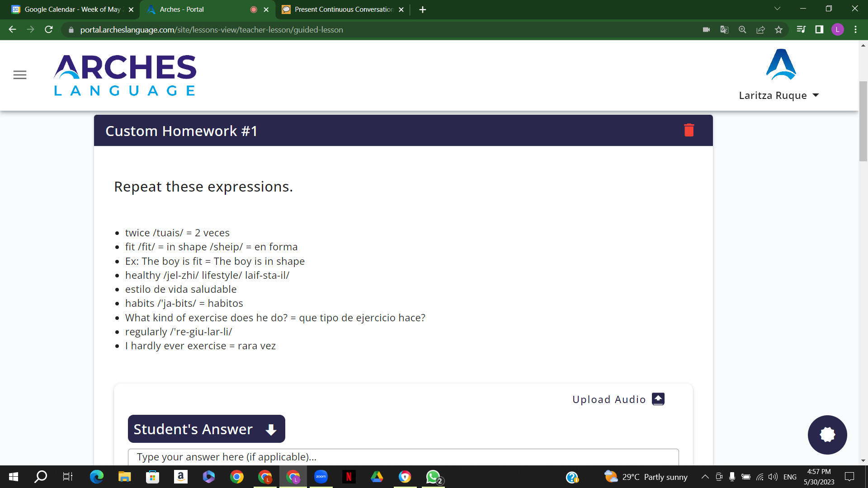Click into the answer text field
Viewport: 868px width, 488px height.
click(x=403, y=457)
